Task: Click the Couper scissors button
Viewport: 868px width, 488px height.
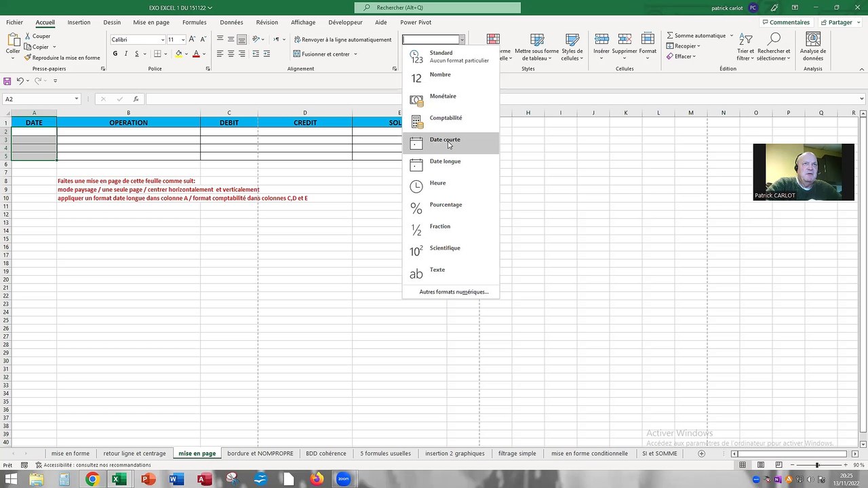Action: (37, 36)
